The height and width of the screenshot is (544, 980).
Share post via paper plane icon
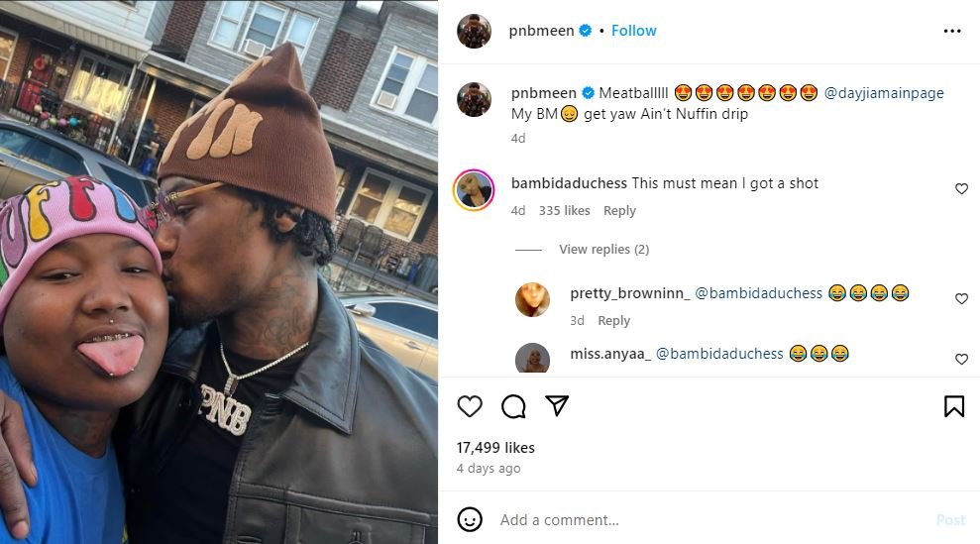coord(557,406)
